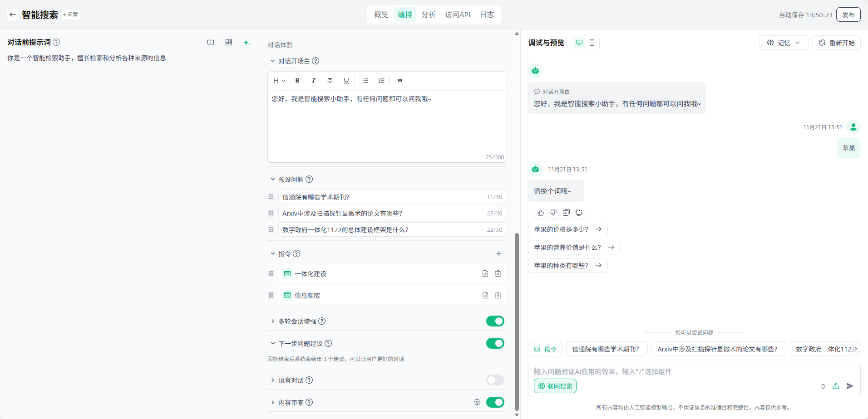Click the send message arrow icon
868x419 pixels.
(x=850, y=386)
